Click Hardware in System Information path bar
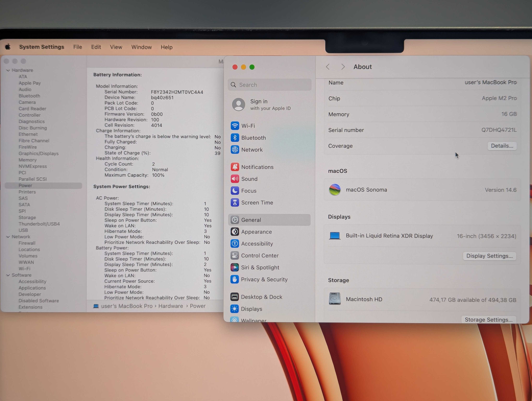Image resolution: width=532 pixels, height=401 pixels. [x=171, y=306]
